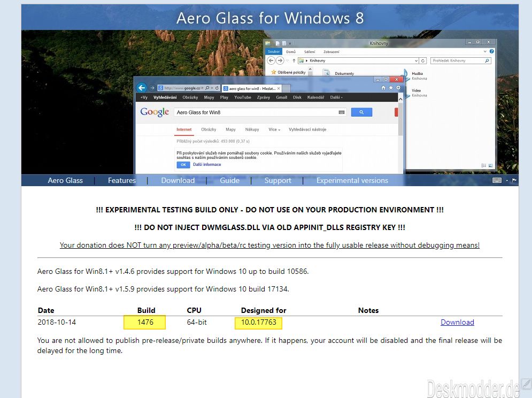Select the version 10.0.17763 cell
Image resolution: width=532 pixels, height=398 pixels.
click(259, 322)
